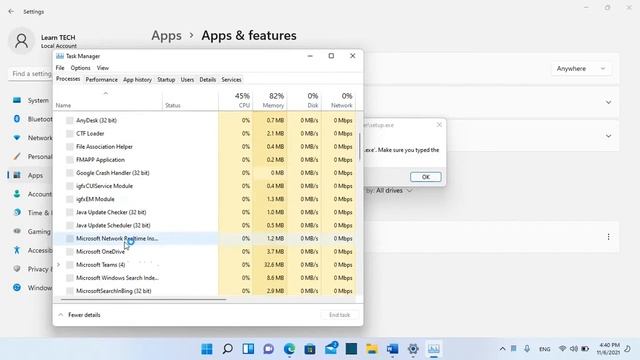640x360 pixels.
Task: Open taskbar Search
Action: tap(228, 349)
